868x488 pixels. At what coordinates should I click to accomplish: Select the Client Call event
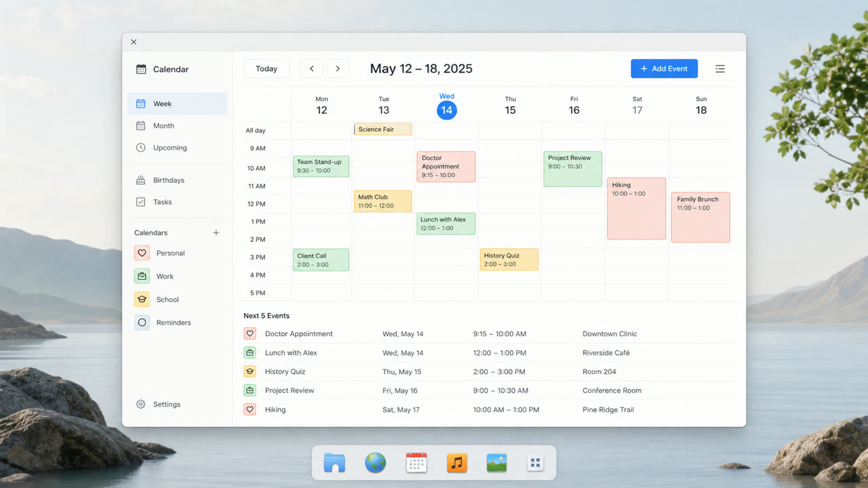coord(321,260)
